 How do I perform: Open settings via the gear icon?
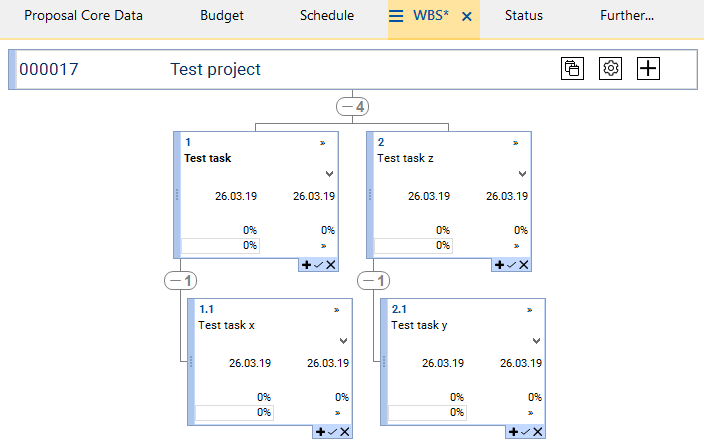pyautogui.click(x=611, y=69)
